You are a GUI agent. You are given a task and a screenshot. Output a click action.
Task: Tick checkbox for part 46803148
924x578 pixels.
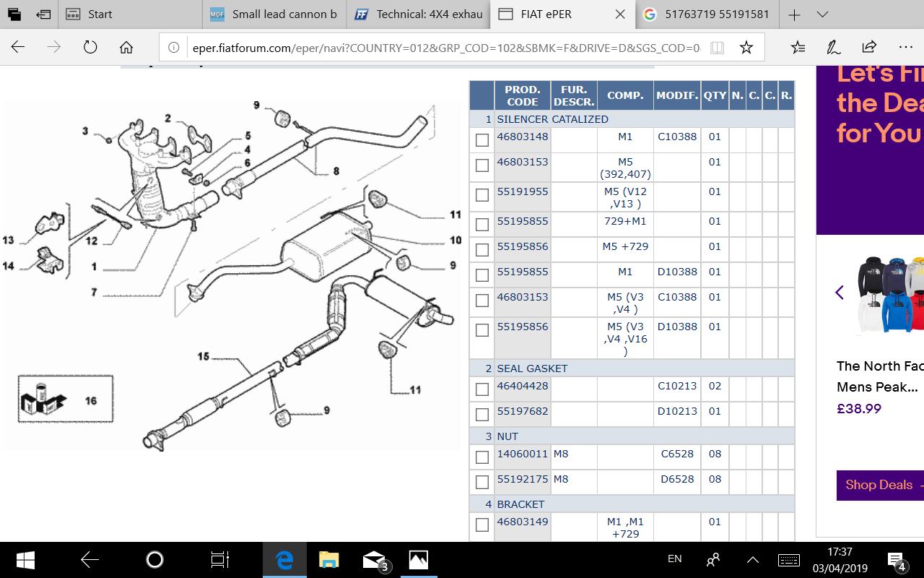coord(482,140)
